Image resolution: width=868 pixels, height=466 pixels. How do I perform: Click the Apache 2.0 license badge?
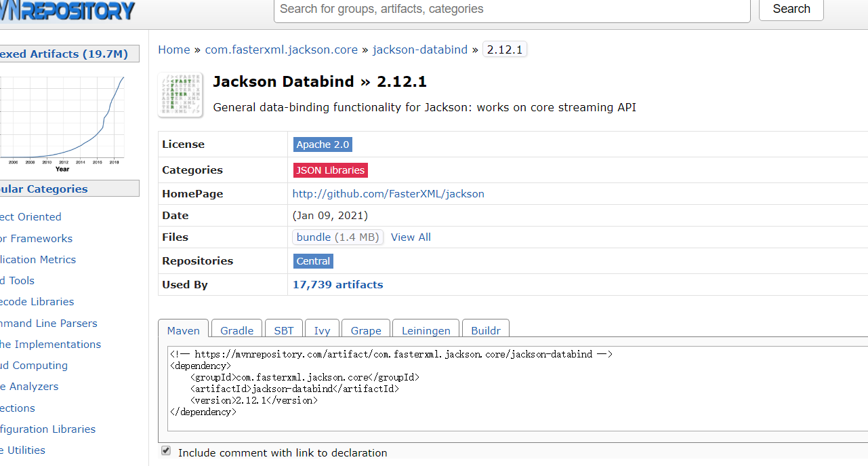pos(323,144)
